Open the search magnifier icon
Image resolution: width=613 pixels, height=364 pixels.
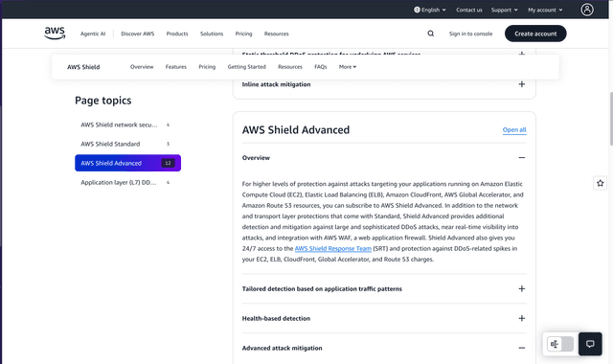pyautogui.click(x=430, y=34)
